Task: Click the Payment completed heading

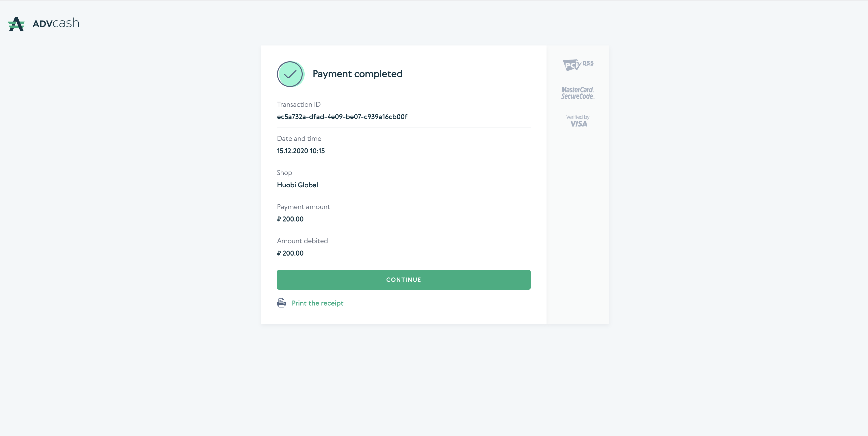Action: [358, 74]
